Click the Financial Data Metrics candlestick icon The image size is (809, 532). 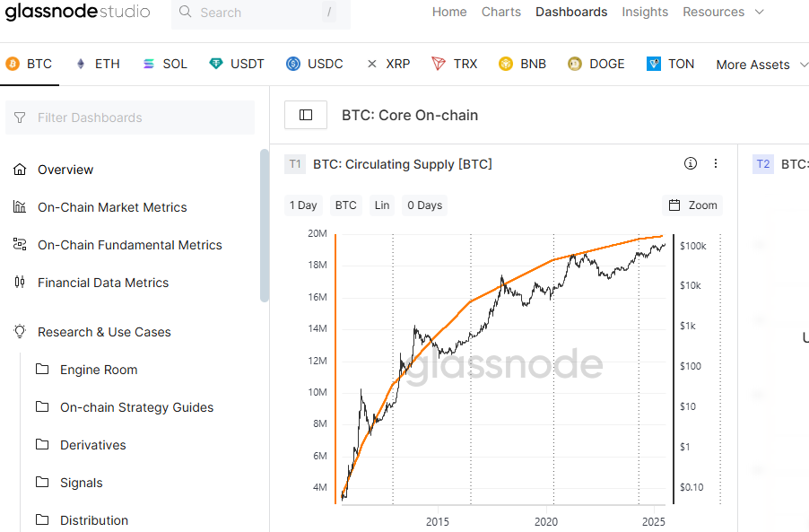pos(20,283)
